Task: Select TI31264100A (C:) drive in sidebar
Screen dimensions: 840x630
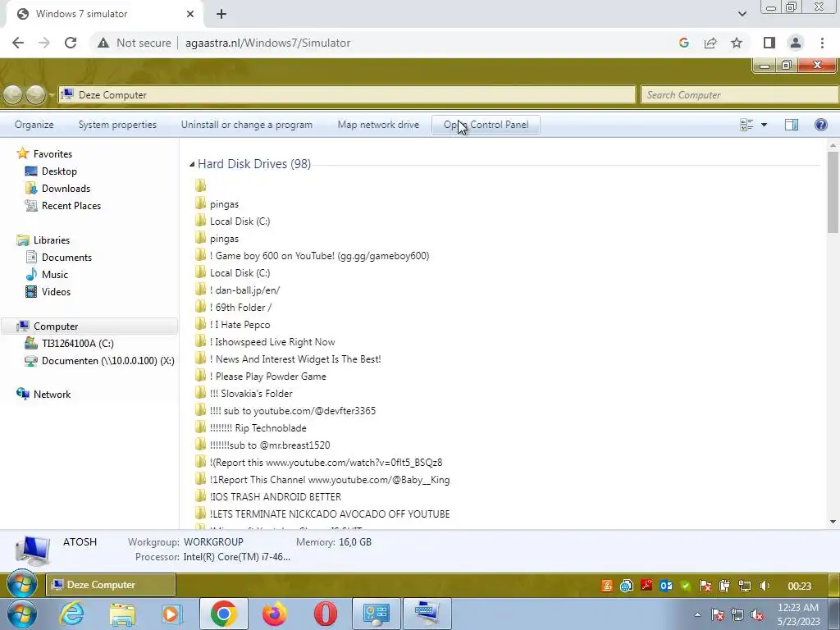Action: [x=77, y=344]
